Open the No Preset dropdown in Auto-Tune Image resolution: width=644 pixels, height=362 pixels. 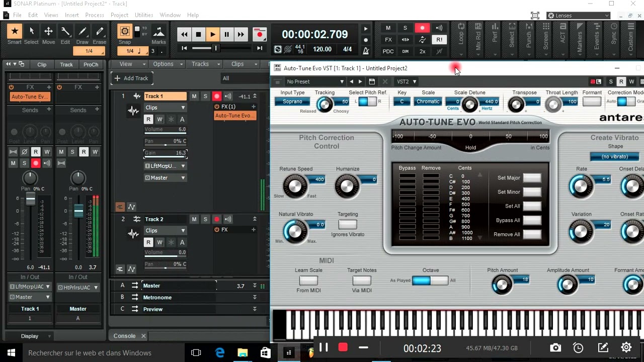(315, 81)
